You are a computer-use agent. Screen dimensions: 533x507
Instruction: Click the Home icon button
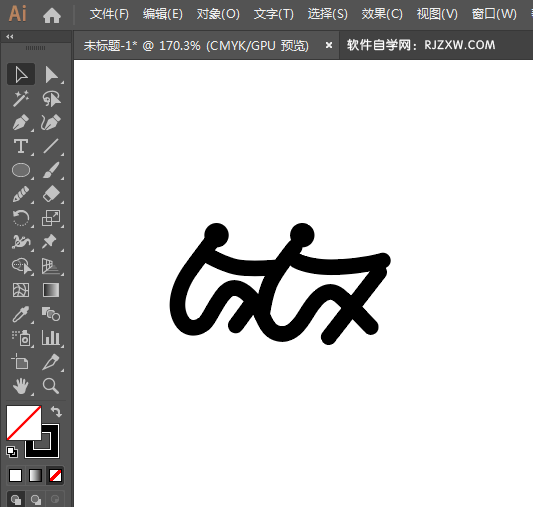[52, 15]
